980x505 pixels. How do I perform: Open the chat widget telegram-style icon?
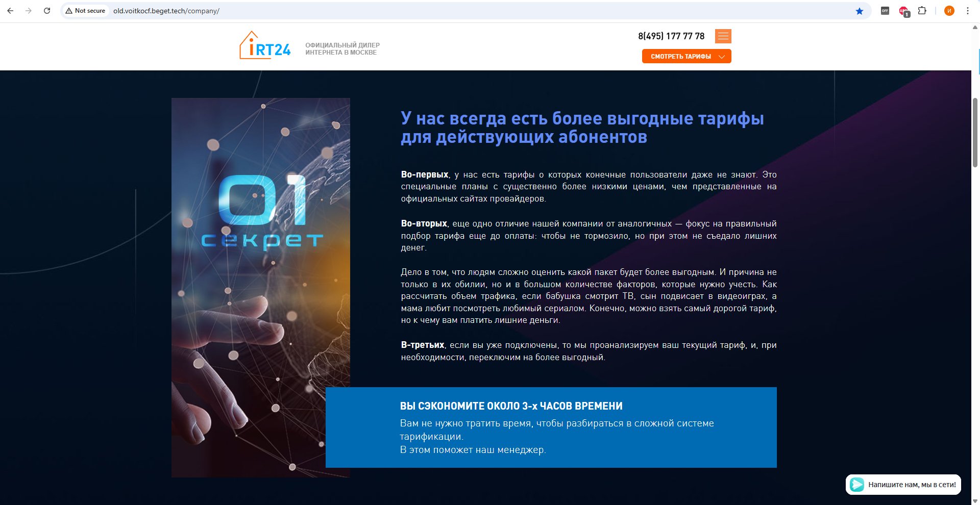click(x=857, y=485)
